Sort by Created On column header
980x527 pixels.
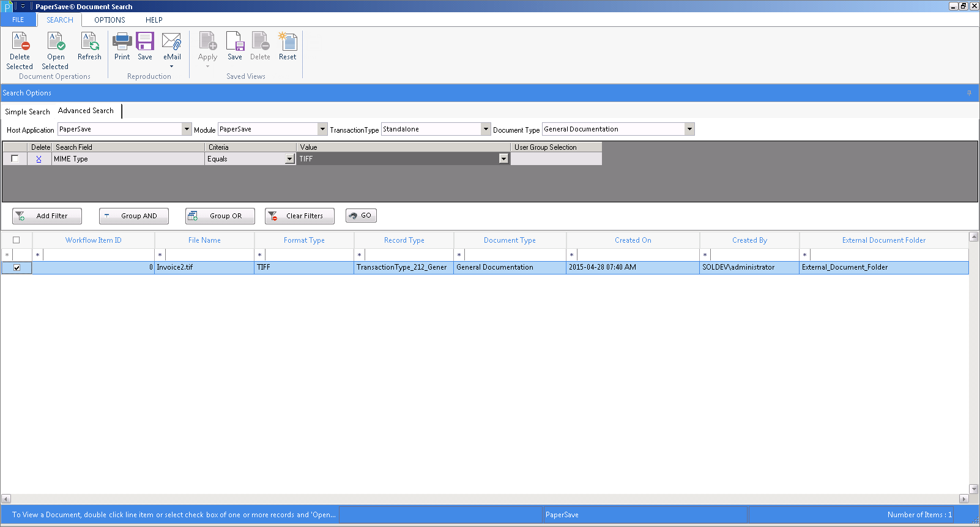(x=633, y=240)
